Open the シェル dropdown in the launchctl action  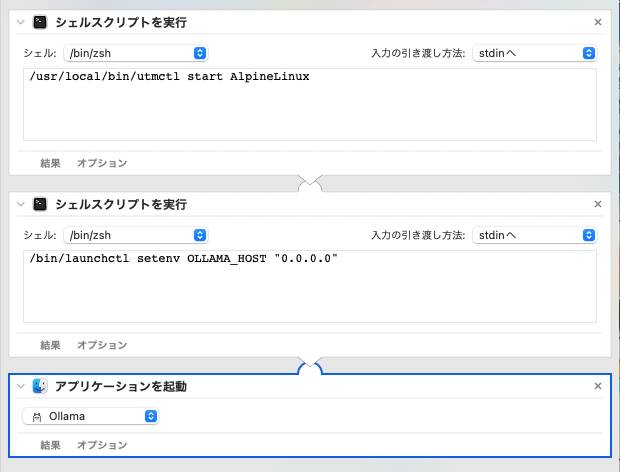[135, 235]
